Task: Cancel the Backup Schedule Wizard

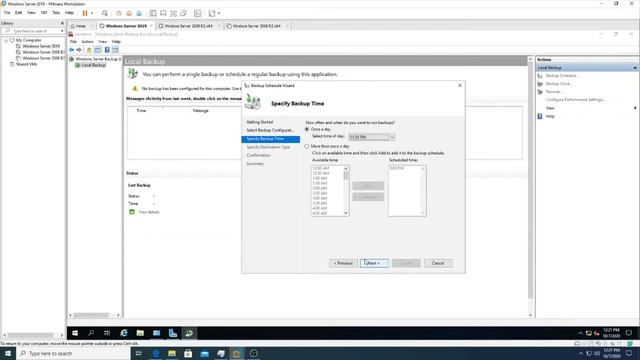Action: tap(438, 263)
